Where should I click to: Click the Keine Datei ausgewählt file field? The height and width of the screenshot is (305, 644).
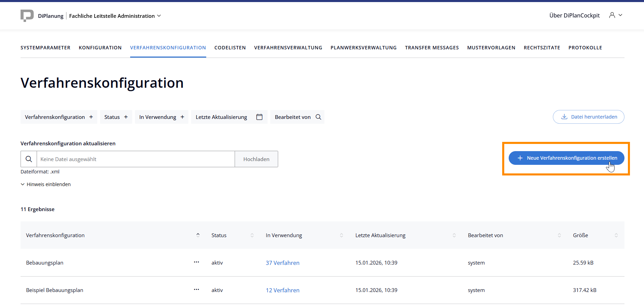136,159
